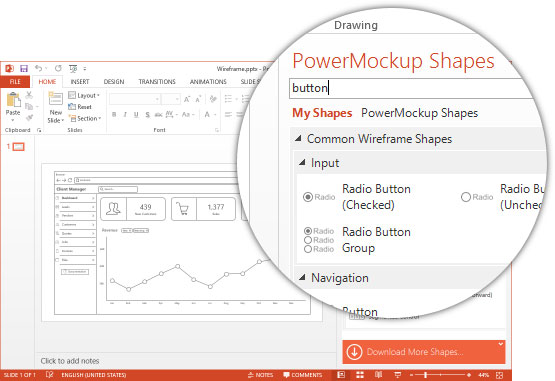
Task: Save the presentation with the floppy disk icon
Action: 24,68
